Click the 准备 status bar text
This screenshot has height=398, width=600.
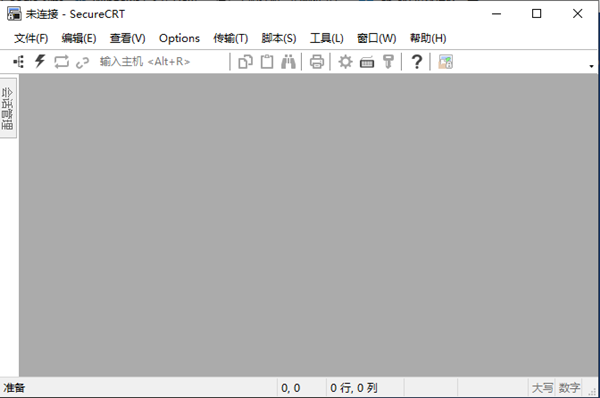point(14,388)
